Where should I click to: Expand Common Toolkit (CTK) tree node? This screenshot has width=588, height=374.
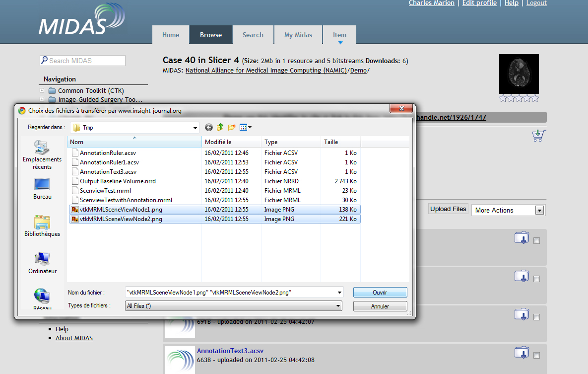(x=42, y=90)
